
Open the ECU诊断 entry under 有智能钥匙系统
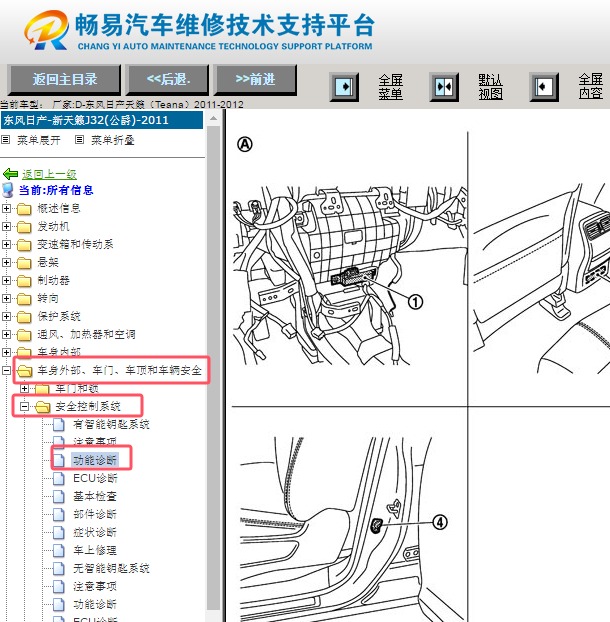coord(96,478)
